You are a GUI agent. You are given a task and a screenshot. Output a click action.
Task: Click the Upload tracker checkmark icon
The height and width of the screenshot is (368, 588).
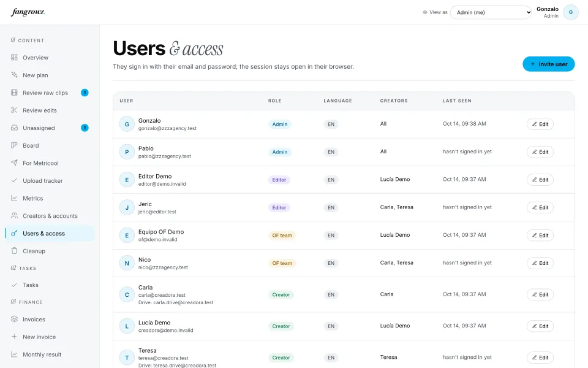(14, 180)
